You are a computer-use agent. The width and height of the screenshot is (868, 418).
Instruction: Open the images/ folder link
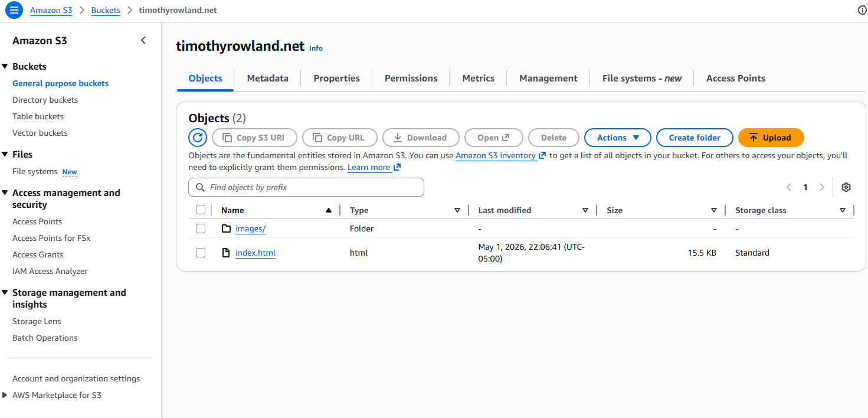click(250, 228)
